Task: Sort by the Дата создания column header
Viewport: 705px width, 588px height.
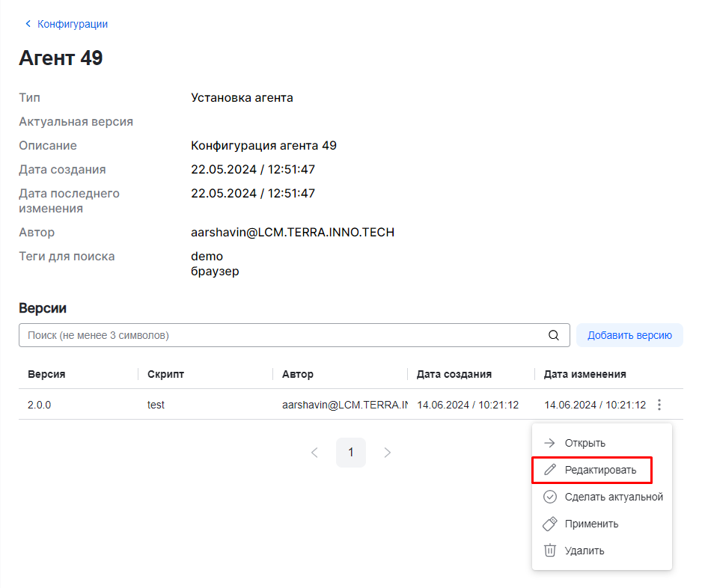Action: 454,374
